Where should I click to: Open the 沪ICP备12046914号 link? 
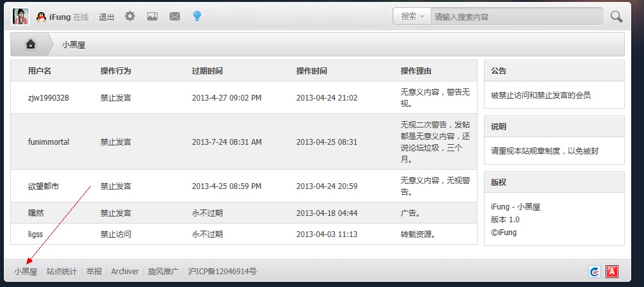222,272
